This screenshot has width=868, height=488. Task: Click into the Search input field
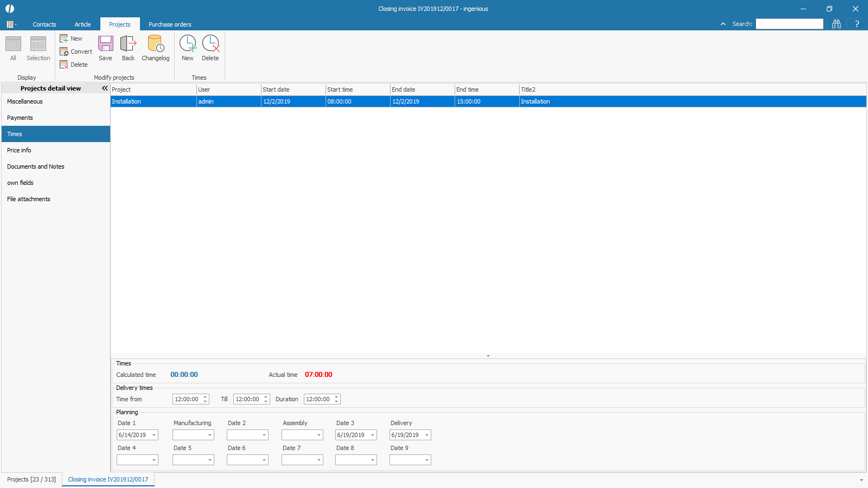click(x=789, y=24)
